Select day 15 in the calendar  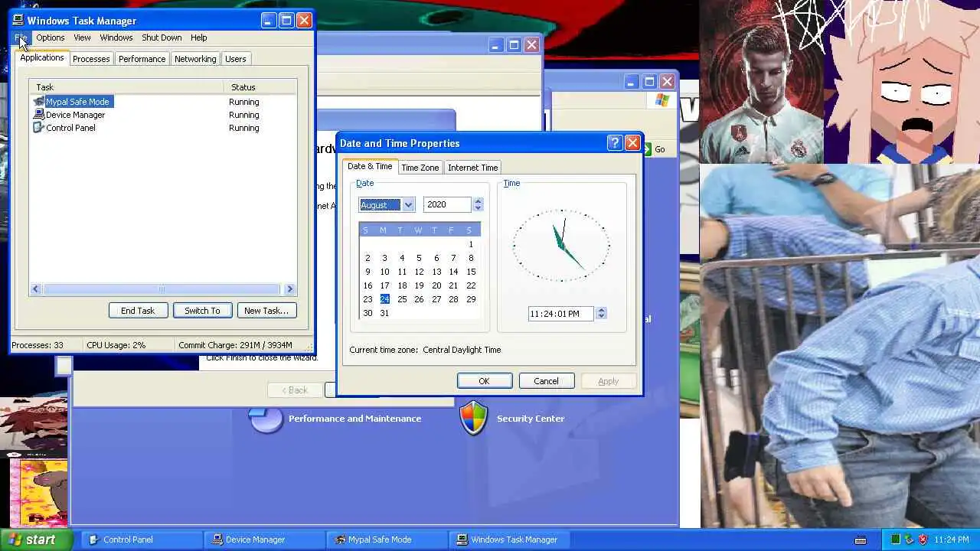(471, 272)
